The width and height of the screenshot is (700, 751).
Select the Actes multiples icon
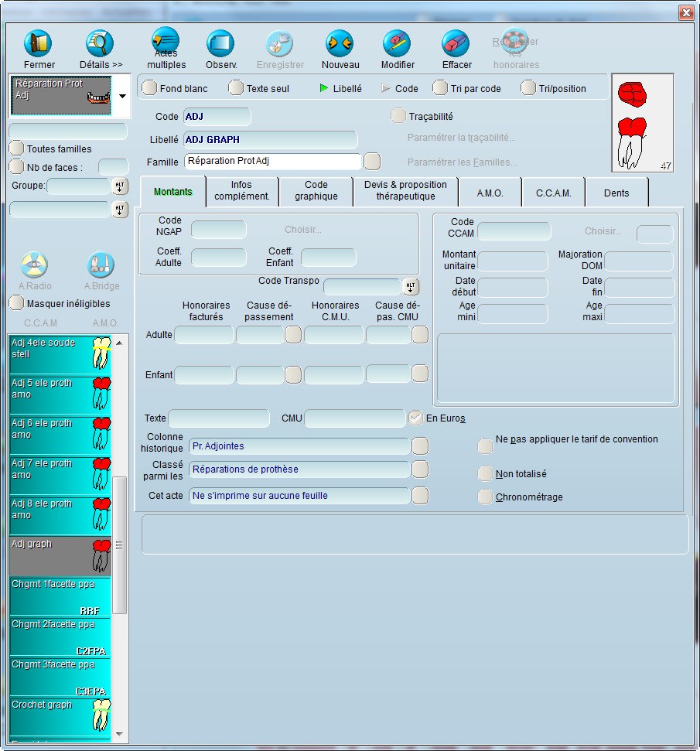pyautogui.click(x=166, y=40)
